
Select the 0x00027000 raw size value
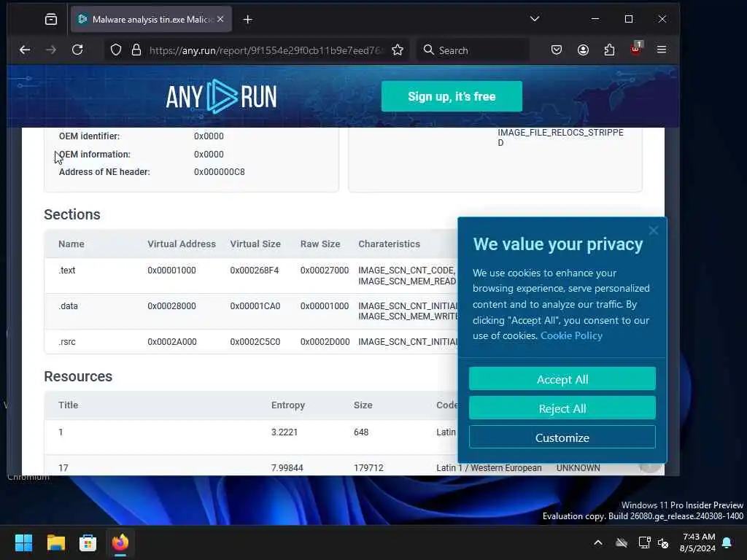coord(325,270)
